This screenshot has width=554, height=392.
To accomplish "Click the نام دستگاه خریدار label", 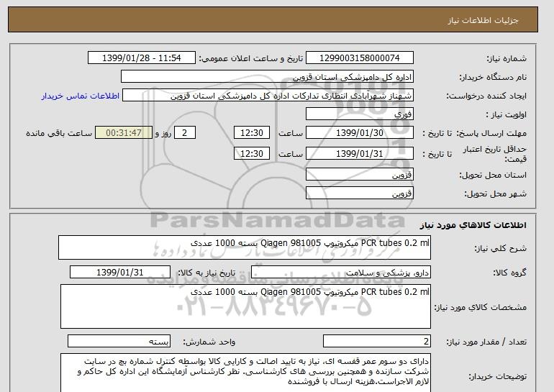I will coord(493,77).
